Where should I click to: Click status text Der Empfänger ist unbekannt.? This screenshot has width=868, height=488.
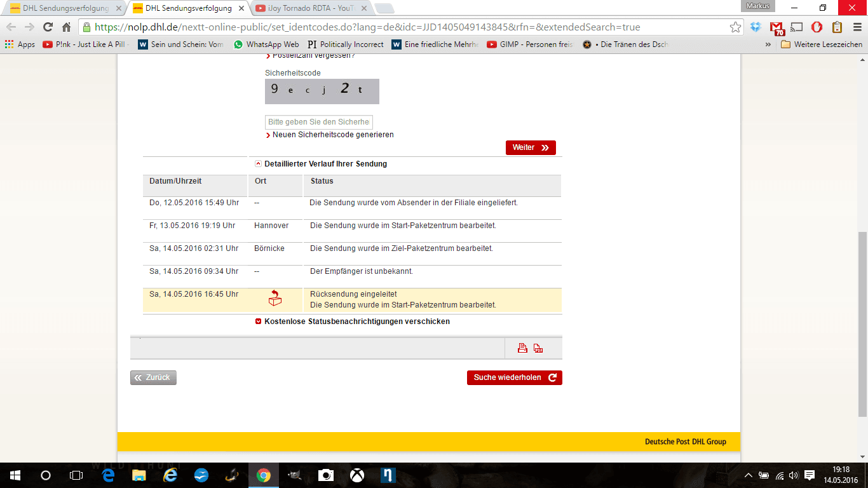coord(362,271)
